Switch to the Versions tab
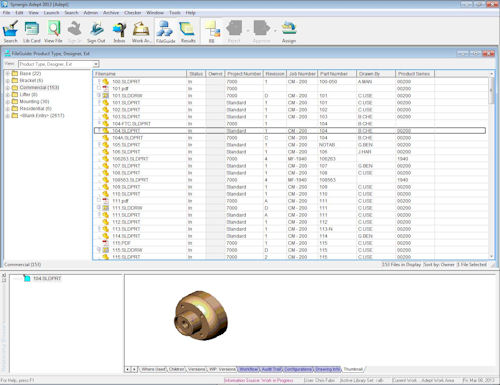500x385 pixels. 196,369
